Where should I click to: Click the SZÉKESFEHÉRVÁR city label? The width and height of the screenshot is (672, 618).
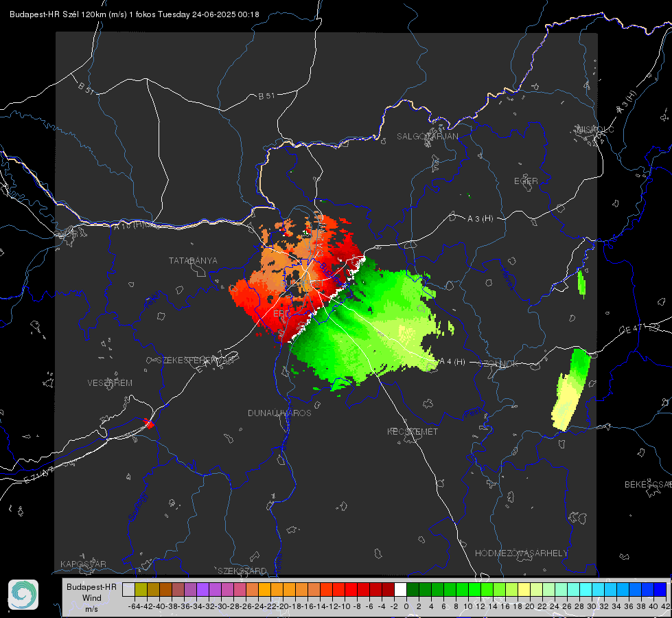[x=196, y=360]
